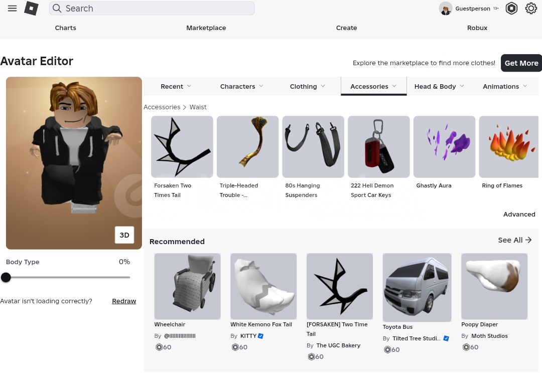542x392 pixels.
Task: Click the Body Type slider handle
Action: 6,277
